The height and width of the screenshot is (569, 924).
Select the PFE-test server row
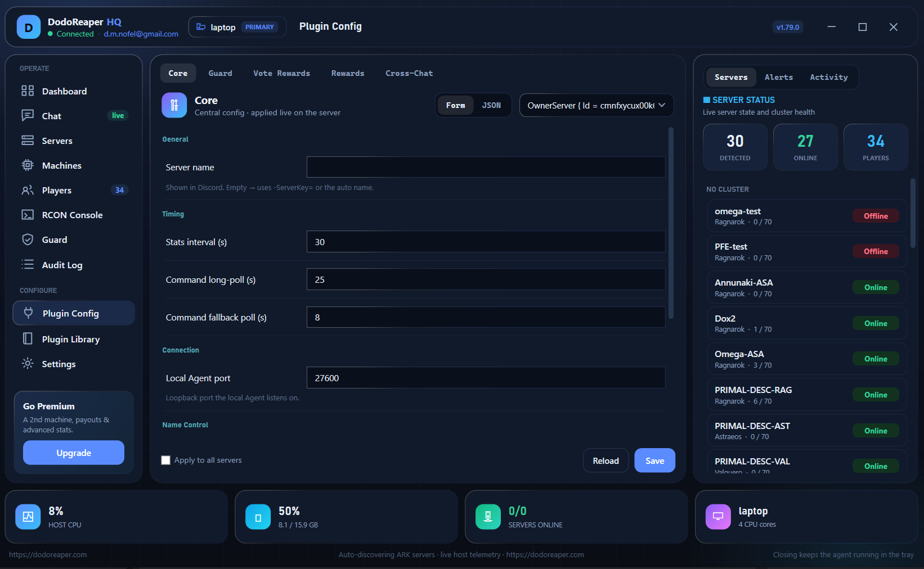coord(807,251)
